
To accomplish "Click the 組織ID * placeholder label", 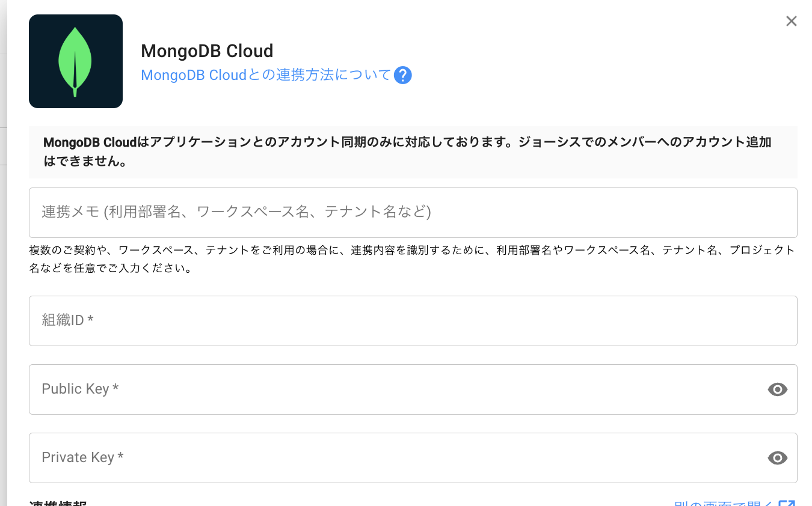I will point(67,320).
